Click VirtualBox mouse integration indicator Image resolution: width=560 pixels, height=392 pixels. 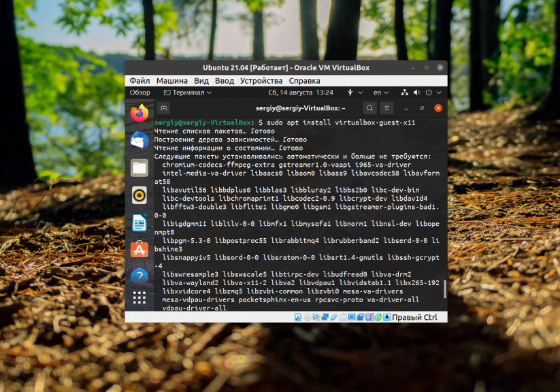coord(378,317)
